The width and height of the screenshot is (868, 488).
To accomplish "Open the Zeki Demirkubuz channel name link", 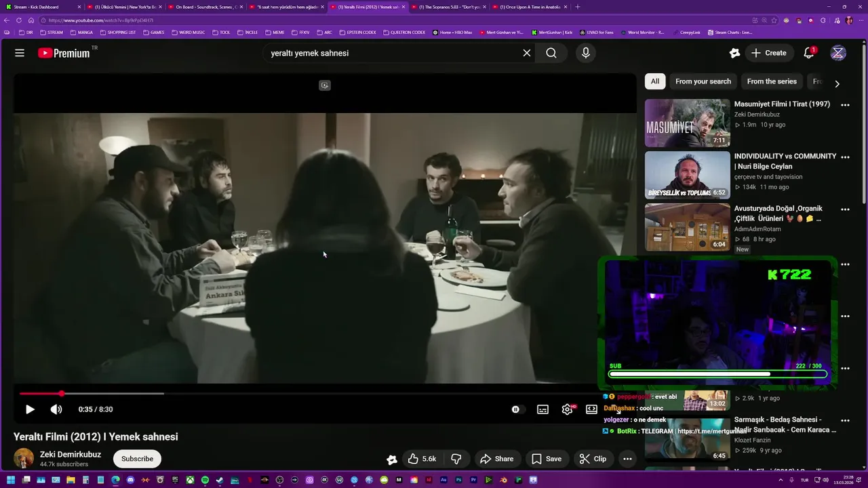I will pos(71,454).
